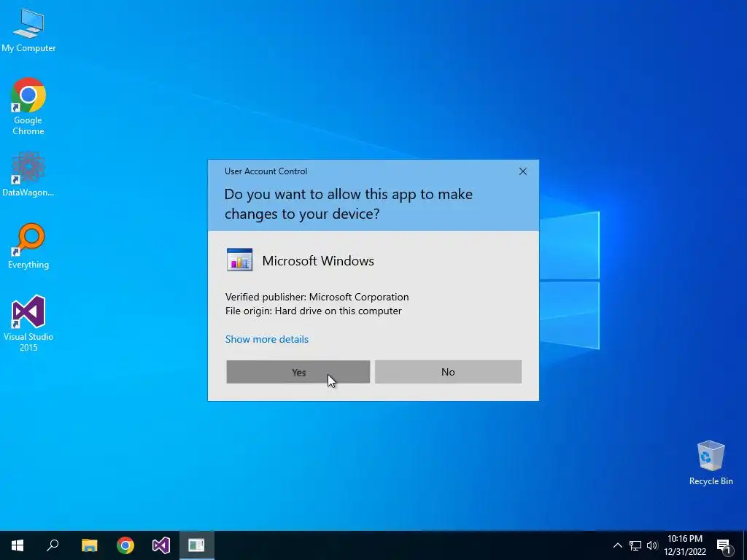Select the DataWagon desktop shortcut

tap(28, 174)
